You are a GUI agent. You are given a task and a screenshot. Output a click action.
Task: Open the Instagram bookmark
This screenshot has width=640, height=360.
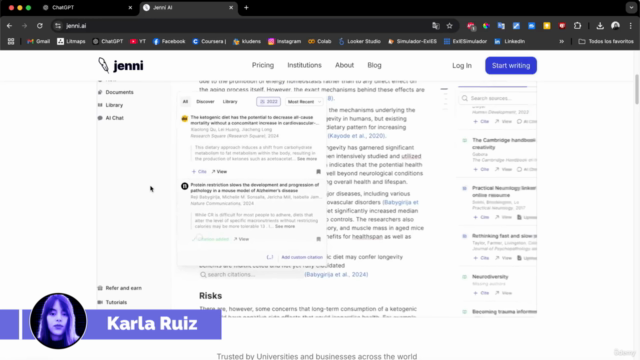click(284, 41)
